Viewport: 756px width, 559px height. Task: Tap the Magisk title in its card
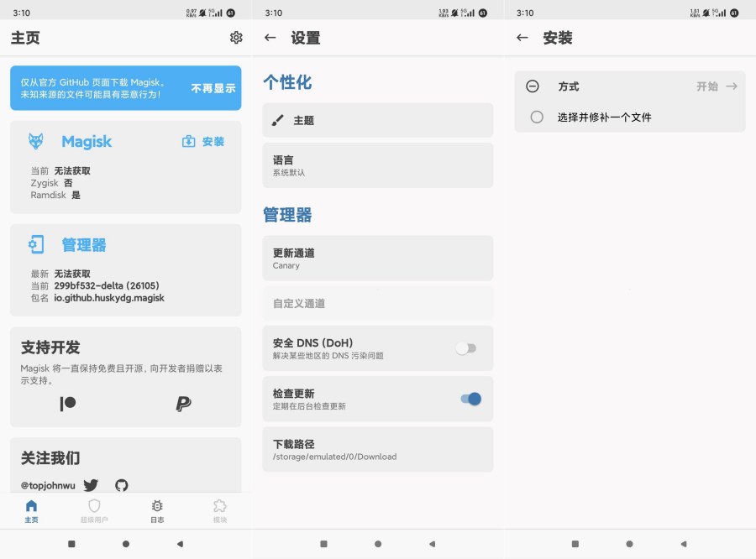tap(87, 141)
